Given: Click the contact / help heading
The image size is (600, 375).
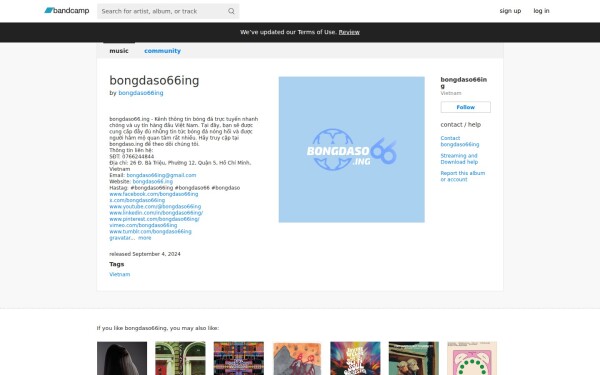Looking at the screenshot, I should (x=461, y=124).
